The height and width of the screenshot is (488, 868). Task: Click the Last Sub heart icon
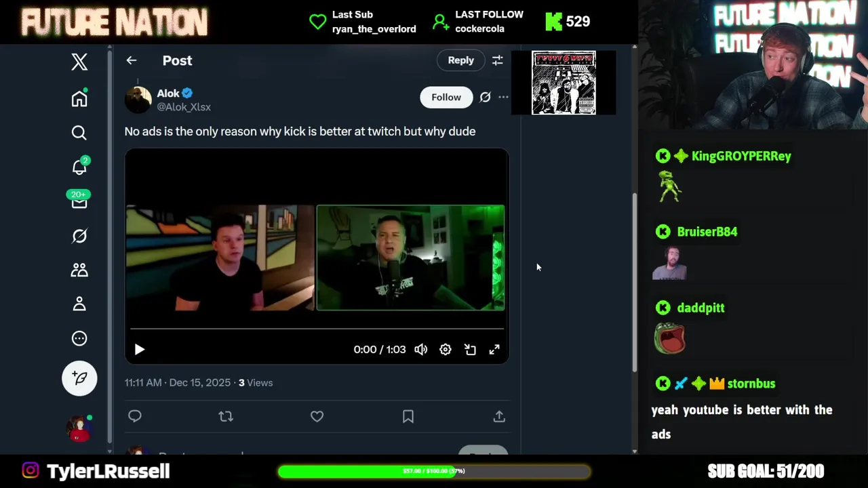pyautogui.click(x=317, y=22)
